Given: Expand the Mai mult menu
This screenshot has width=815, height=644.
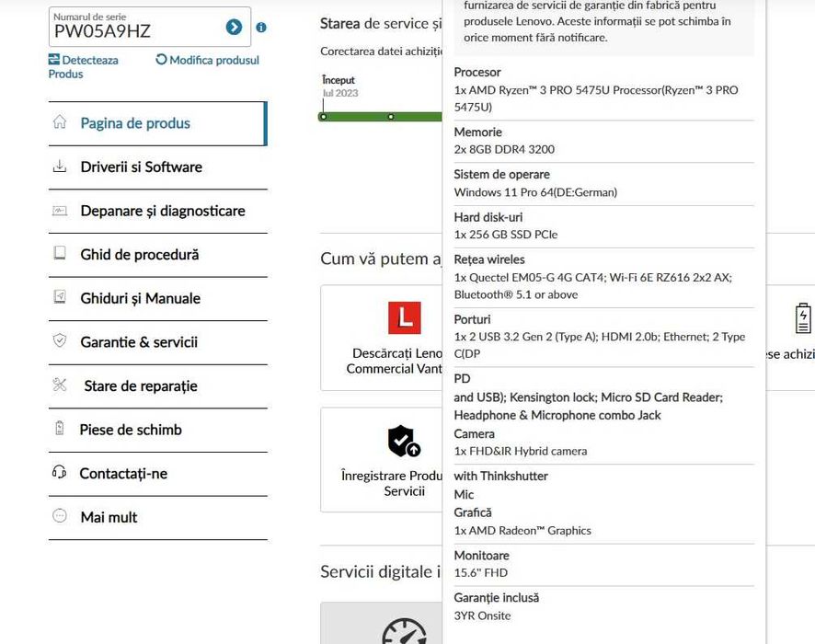Looking at the screenshot, I should tap(109, 517).
